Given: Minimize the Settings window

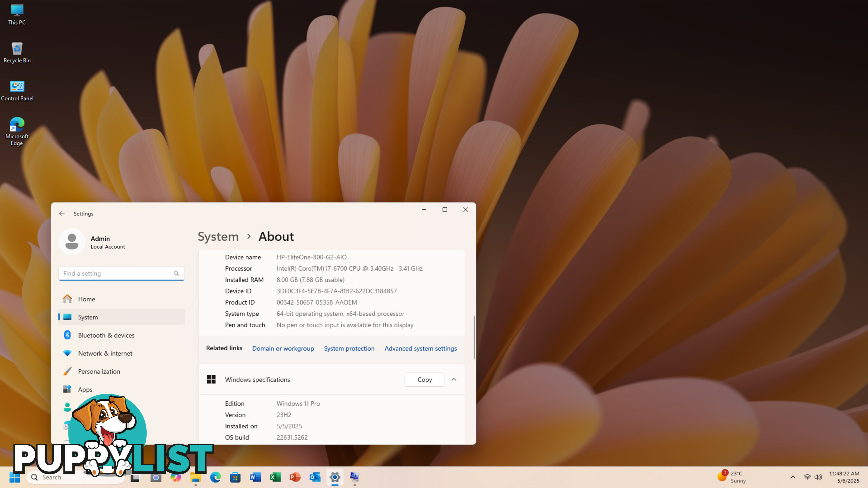Looking at the screenshot, I should pyautogui.click(x=424, y=209).
